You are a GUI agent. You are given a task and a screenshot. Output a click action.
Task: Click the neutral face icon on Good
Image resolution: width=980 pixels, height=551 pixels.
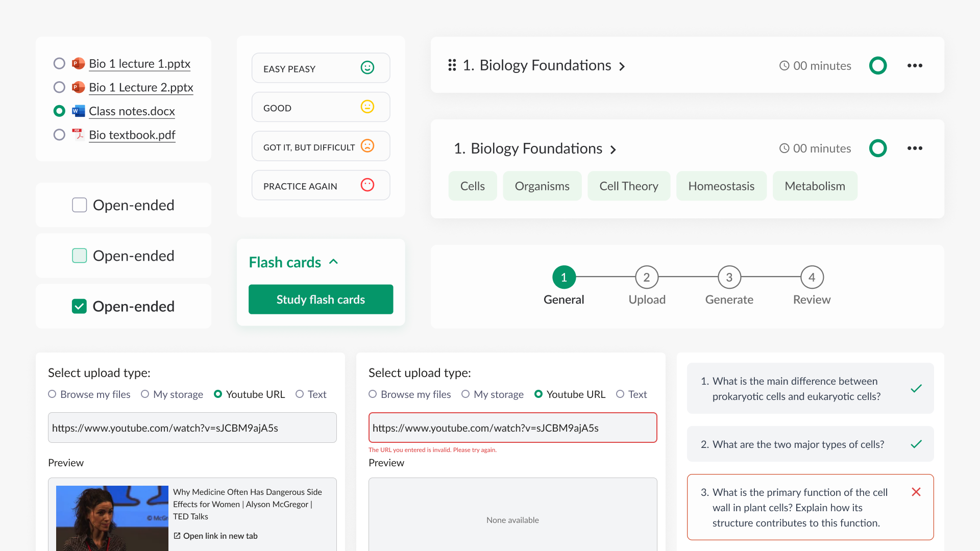pyautogui.click(x=367, y=107)
